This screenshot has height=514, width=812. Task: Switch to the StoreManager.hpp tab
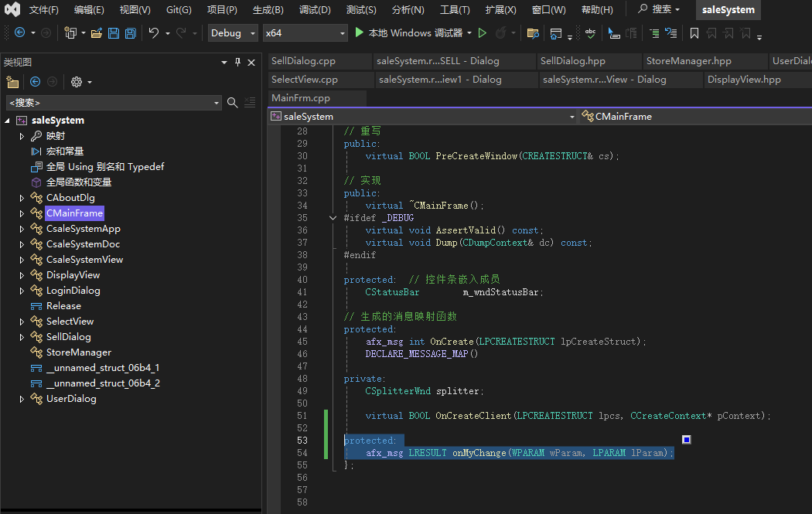point(688,61)
